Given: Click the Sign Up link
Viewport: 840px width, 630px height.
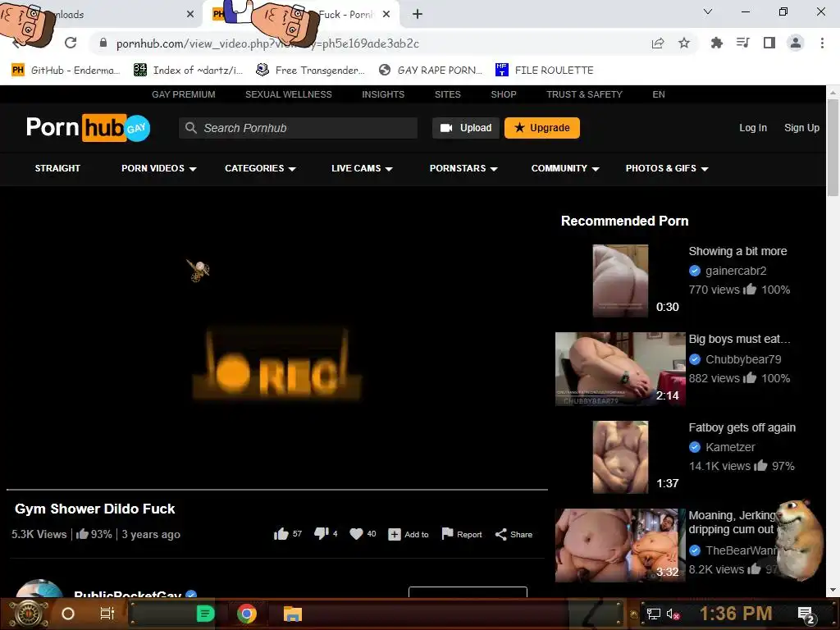Looking at the screenshot, I should (801, 127).
